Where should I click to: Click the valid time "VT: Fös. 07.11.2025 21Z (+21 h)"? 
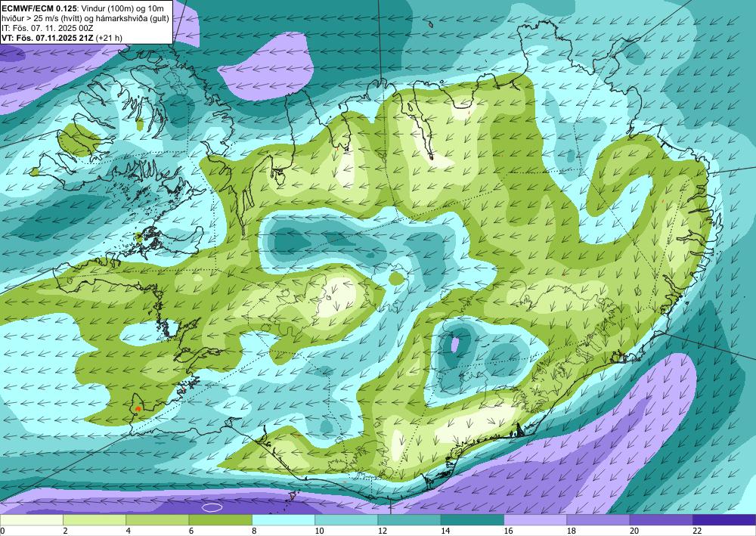click(x=62, y=38)
